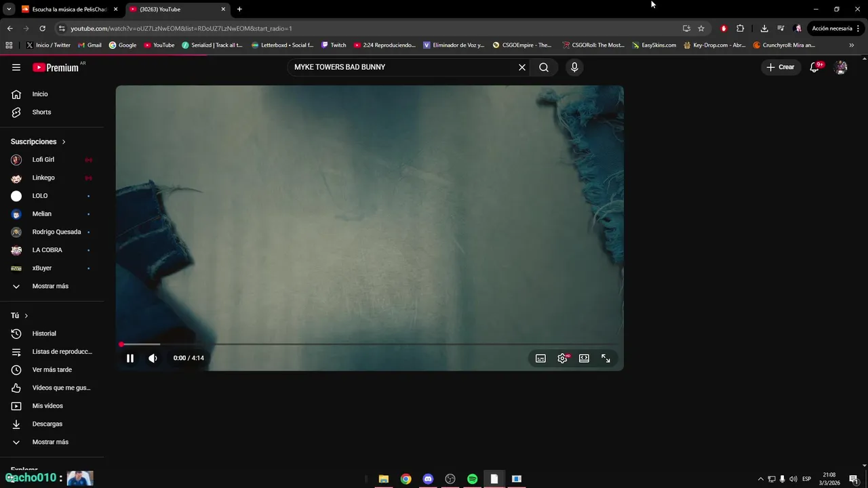This screenshot has width=868, height=488.
Task: Run search with the magnifier button
Action: tap(544, 67)
